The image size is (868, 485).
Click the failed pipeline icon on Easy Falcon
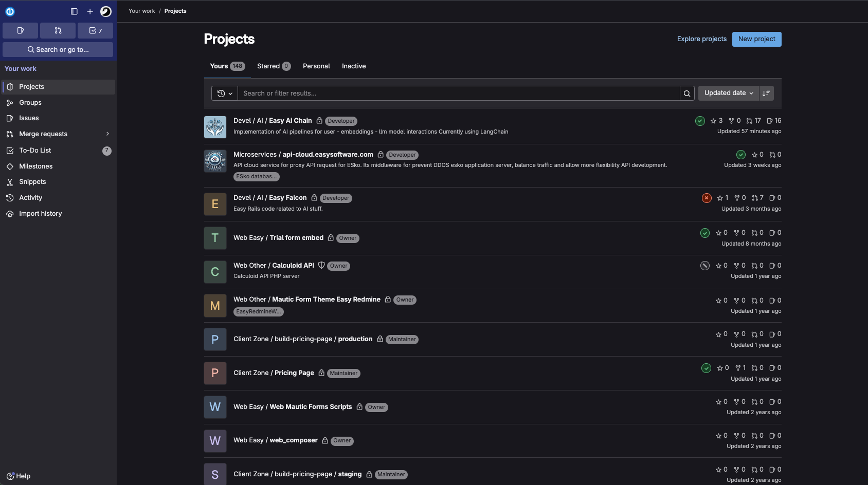pos(707,198)
